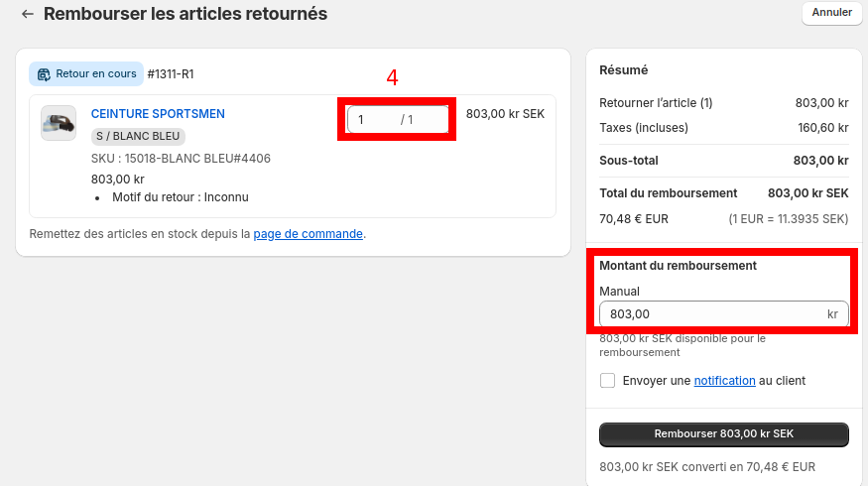Click the S / BLANC BLEU variant badge

pos(139,137)
